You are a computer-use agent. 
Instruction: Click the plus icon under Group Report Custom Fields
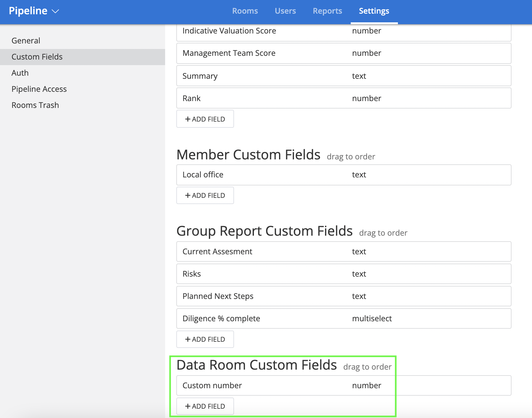click(188, 339)
